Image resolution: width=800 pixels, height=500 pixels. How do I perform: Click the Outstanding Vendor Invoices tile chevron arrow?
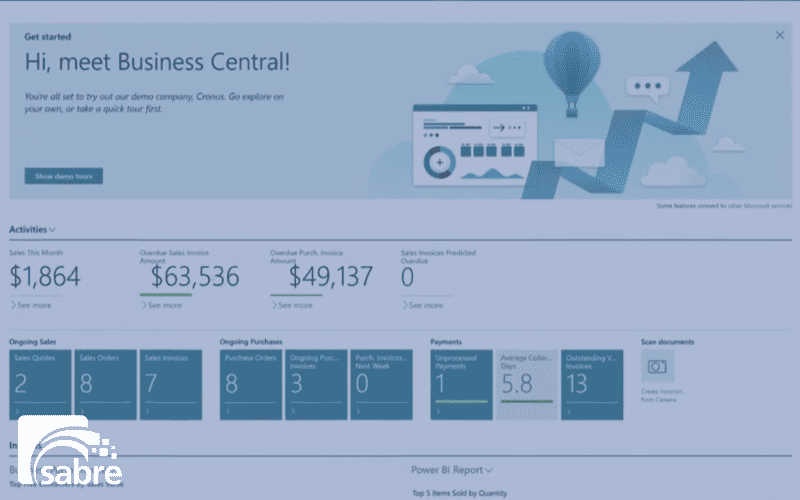click(569, 411)
